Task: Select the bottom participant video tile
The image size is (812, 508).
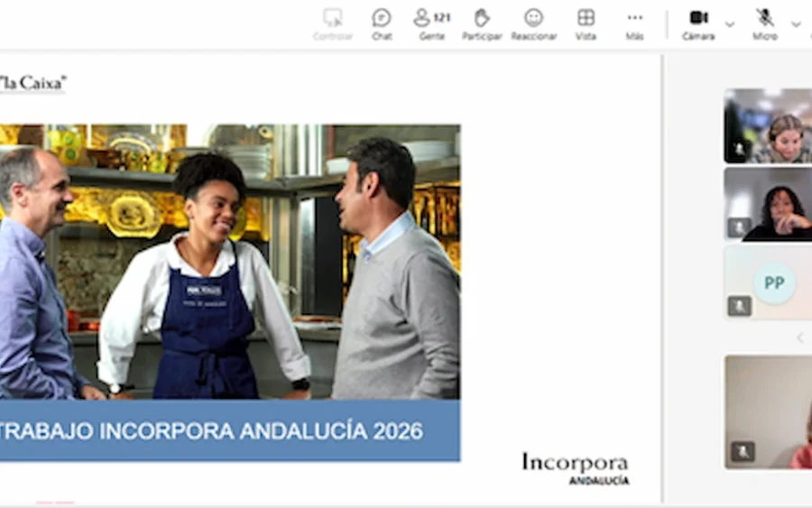Action: click(x=769, y=411)
